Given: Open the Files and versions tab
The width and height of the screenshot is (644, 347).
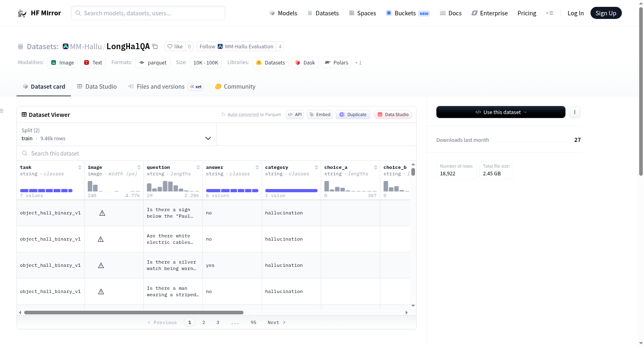Looking at the screenshot, I should pos(166,87).
